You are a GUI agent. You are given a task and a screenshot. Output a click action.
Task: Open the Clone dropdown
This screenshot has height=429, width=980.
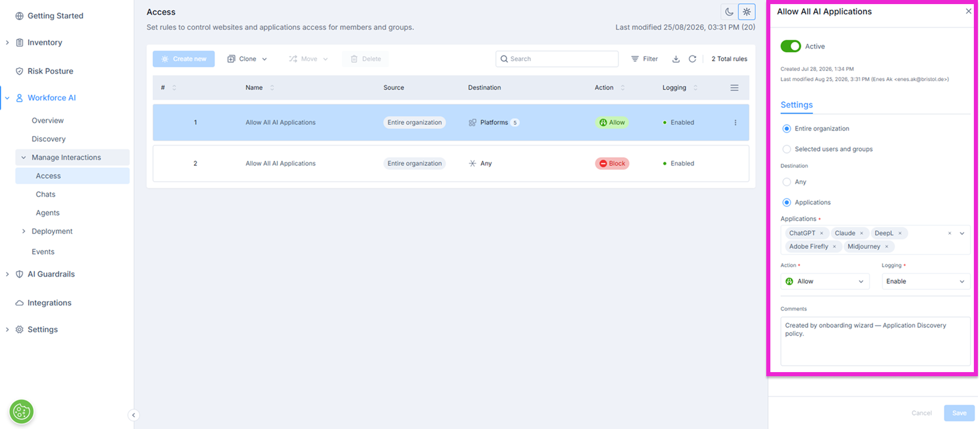pos(247,59)
